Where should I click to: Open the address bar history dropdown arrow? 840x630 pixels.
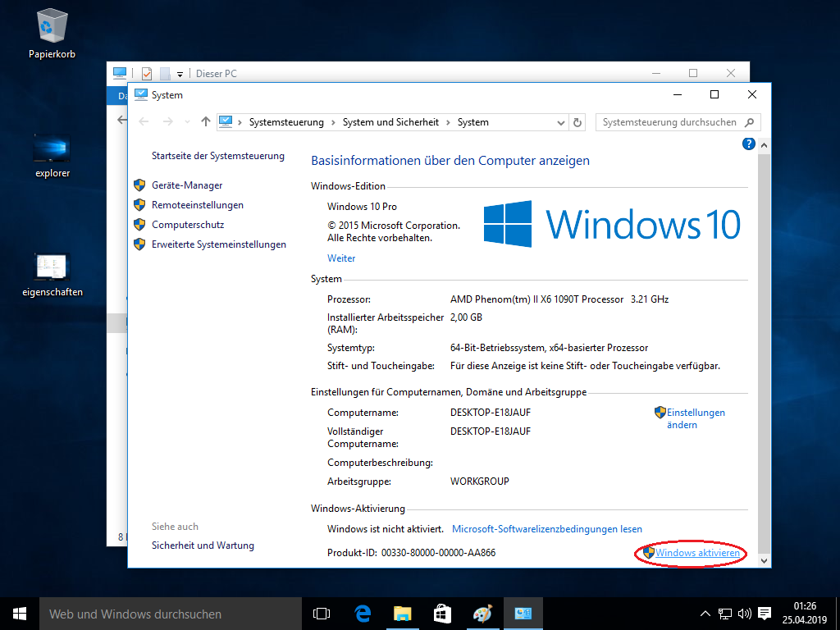pyautogui.click(x=561, y=121)
